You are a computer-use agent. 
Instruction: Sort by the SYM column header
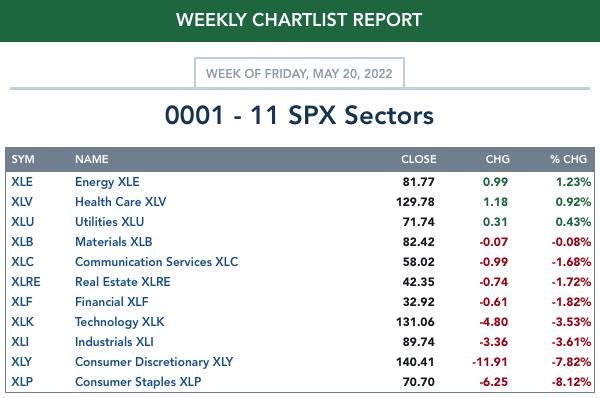(23, 159)
